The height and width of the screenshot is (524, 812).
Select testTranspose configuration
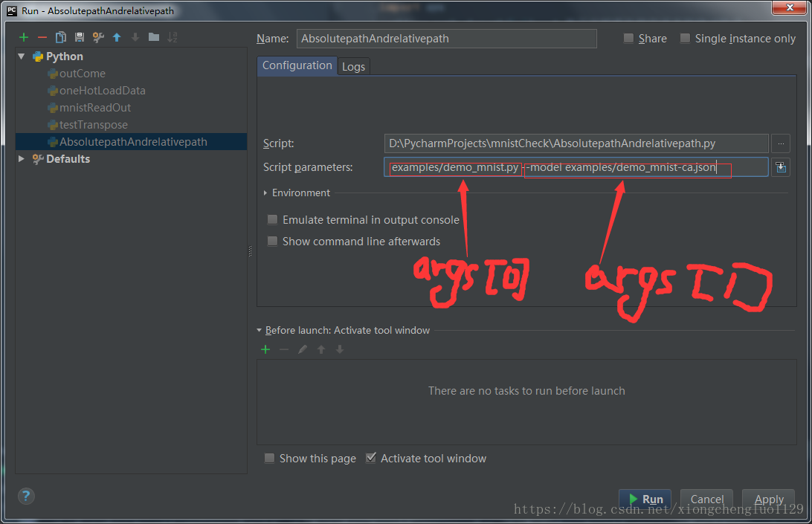coord(93,125)
